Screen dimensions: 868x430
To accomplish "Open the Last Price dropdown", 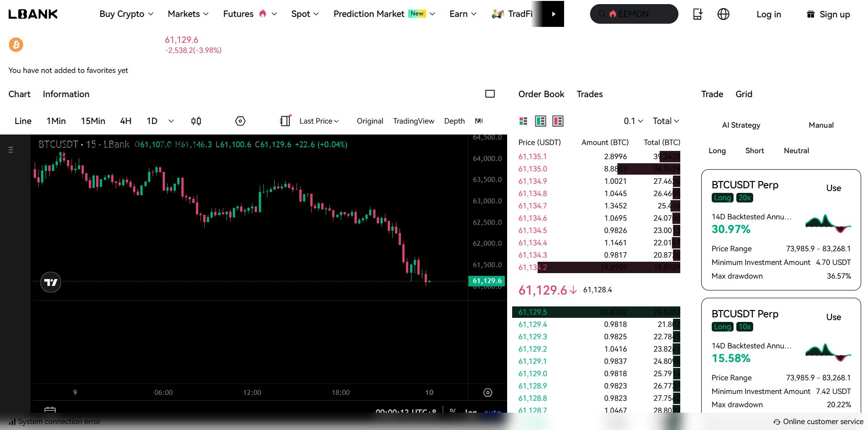I will [319, 121].
